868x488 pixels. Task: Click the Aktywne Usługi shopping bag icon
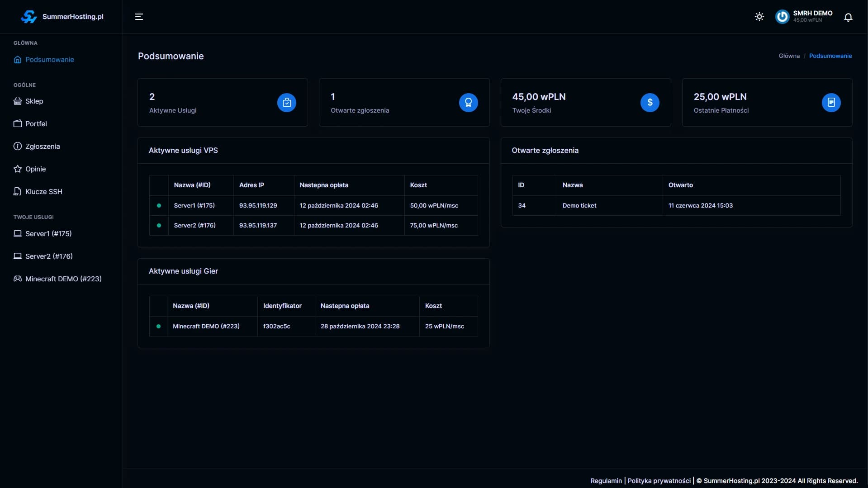click(287, 103)
